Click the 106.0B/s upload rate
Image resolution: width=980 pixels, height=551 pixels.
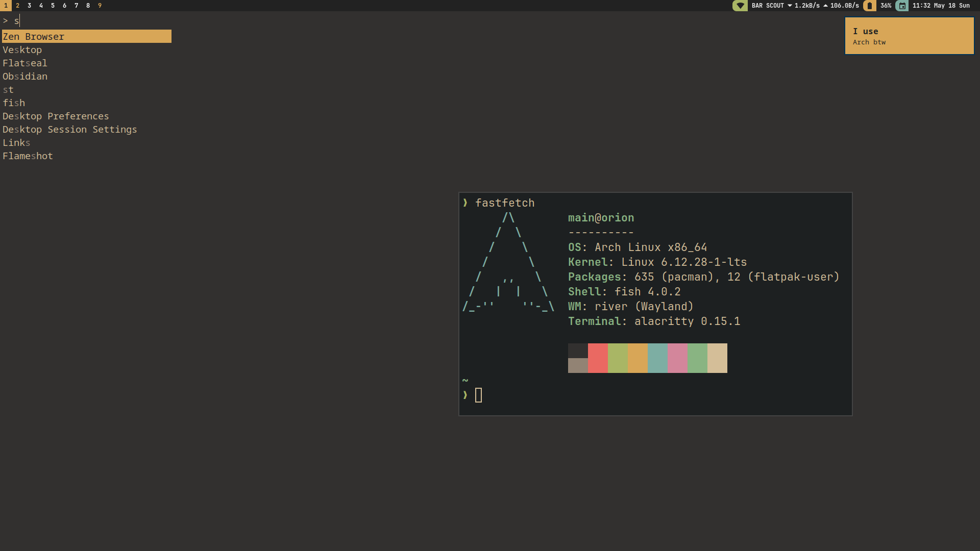844,6
